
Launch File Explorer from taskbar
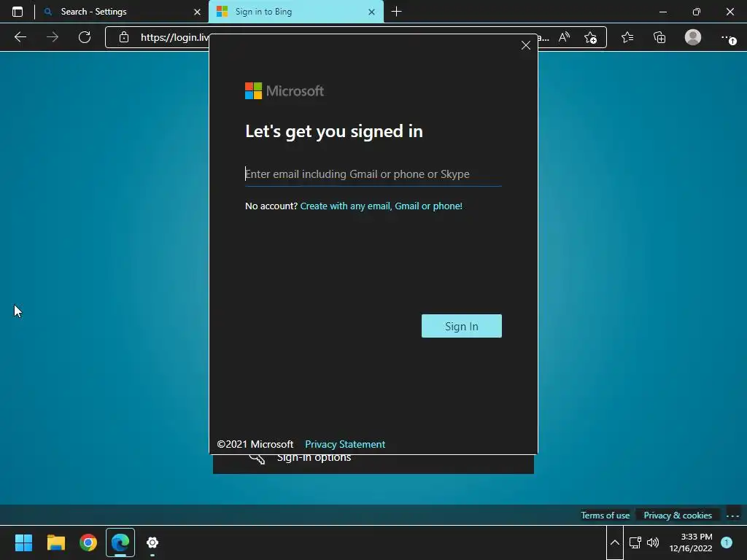coord(55,542)
